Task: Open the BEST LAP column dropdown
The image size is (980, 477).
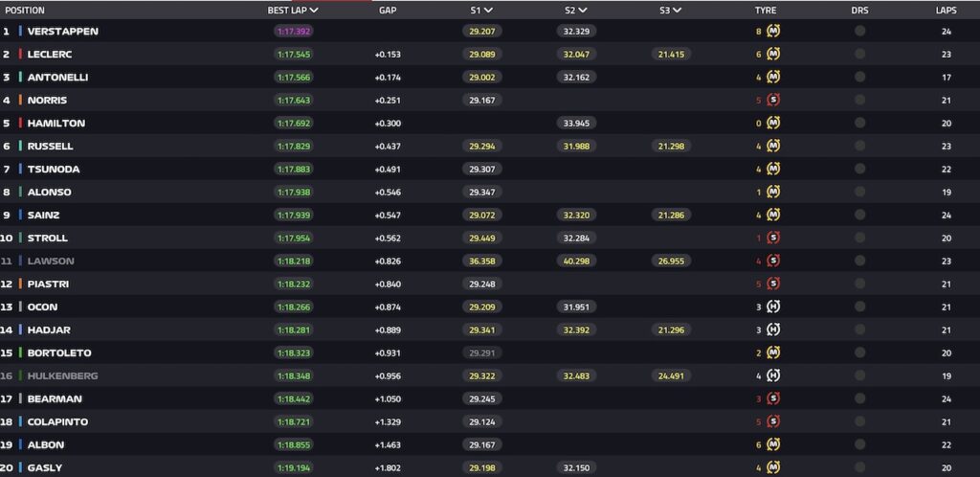Action: pos(314,11)
